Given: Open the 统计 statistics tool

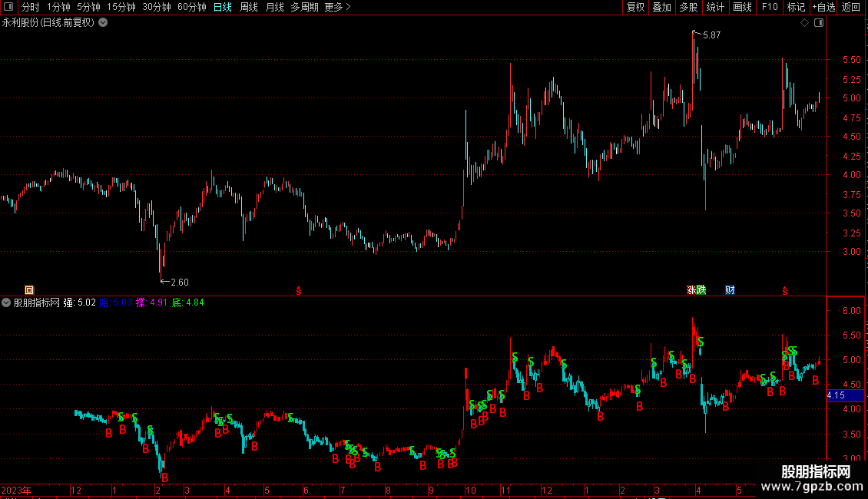Looking at the screenshot, I should tap(715, 7).
